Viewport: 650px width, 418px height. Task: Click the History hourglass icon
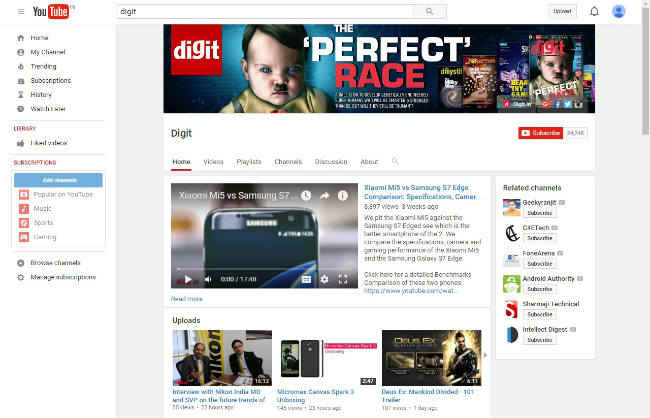point(21,95)
